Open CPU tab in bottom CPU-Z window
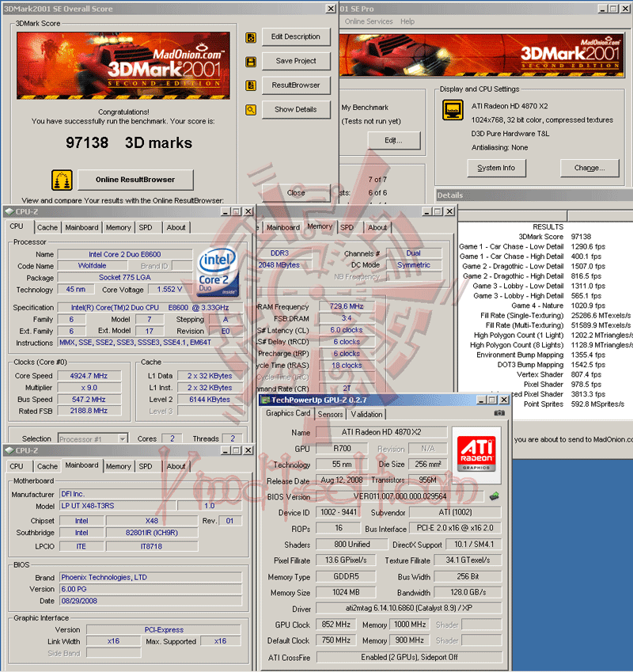The height and width of the screenshot is (672, 633). (x=17, y=466)
